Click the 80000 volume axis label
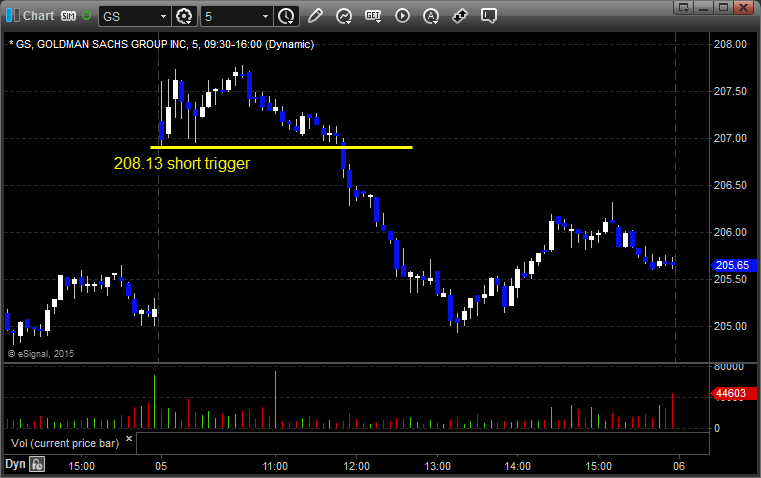 [729, 367]
